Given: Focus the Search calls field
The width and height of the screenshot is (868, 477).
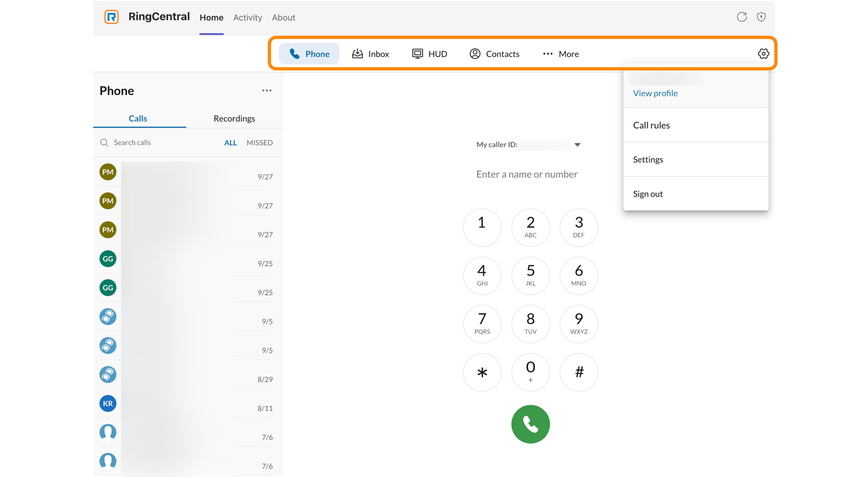Looking at the screenshot, I should 161,143.
